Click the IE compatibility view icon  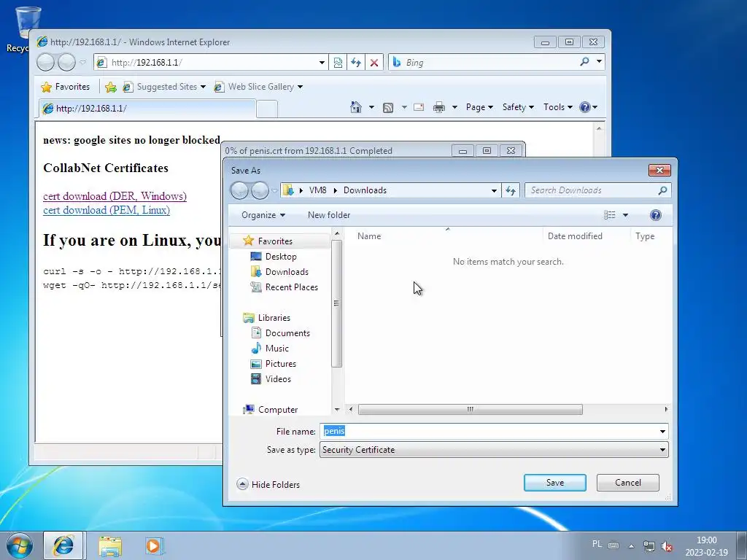[x=338, y=63]
